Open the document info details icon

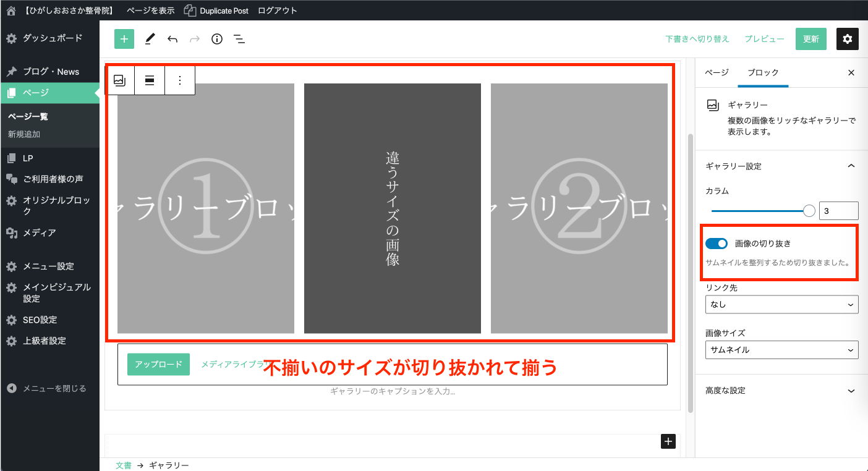[217, 39]
